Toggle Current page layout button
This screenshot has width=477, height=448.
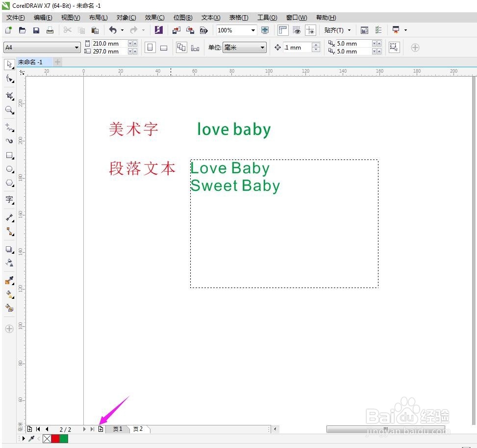[x=195, y=48]
